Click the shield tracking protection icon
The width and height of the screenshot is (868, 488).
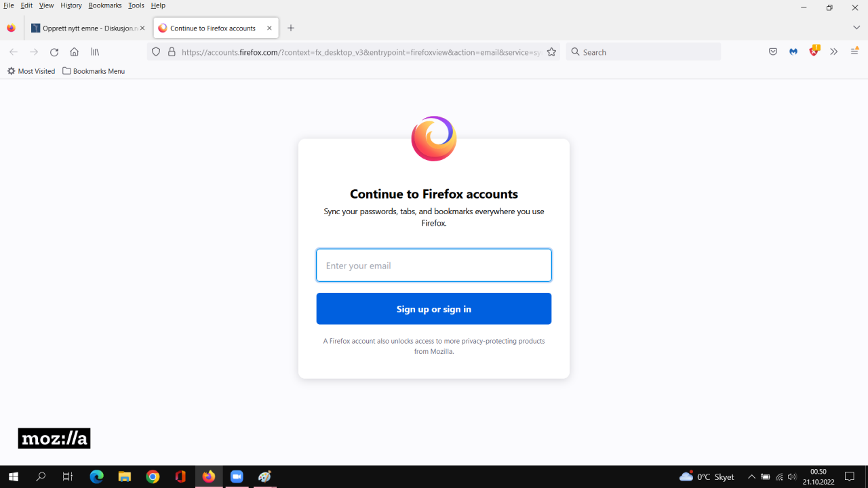click(x=156, y=52)
